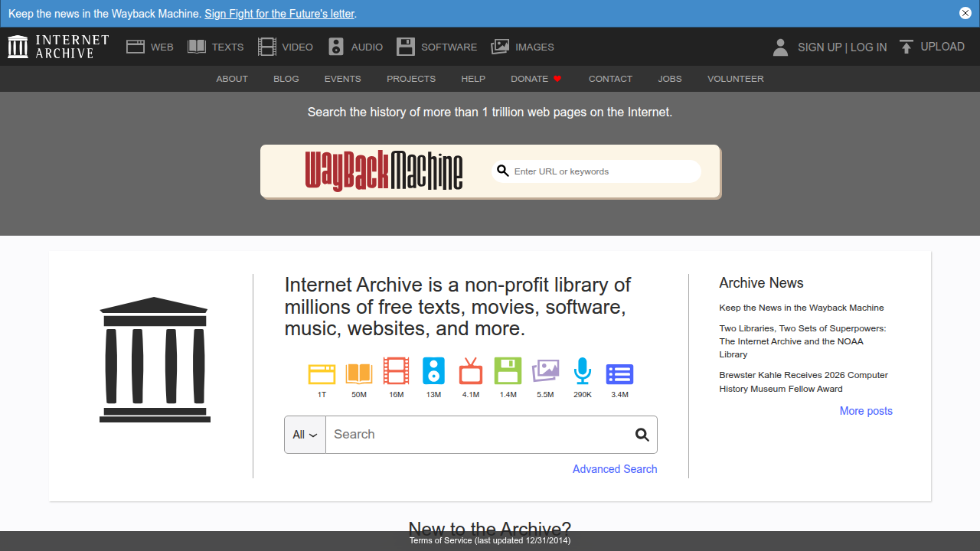Click the Video label in navigation
The image size is (980, 551).
tap(297, 47)
